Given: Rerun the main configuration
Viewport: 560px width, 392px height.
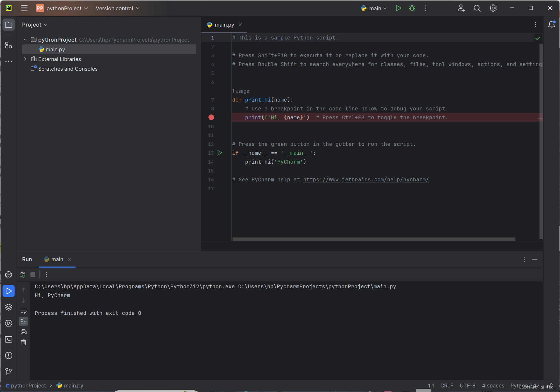Looking at the screenshot, I should pos(22,275).
